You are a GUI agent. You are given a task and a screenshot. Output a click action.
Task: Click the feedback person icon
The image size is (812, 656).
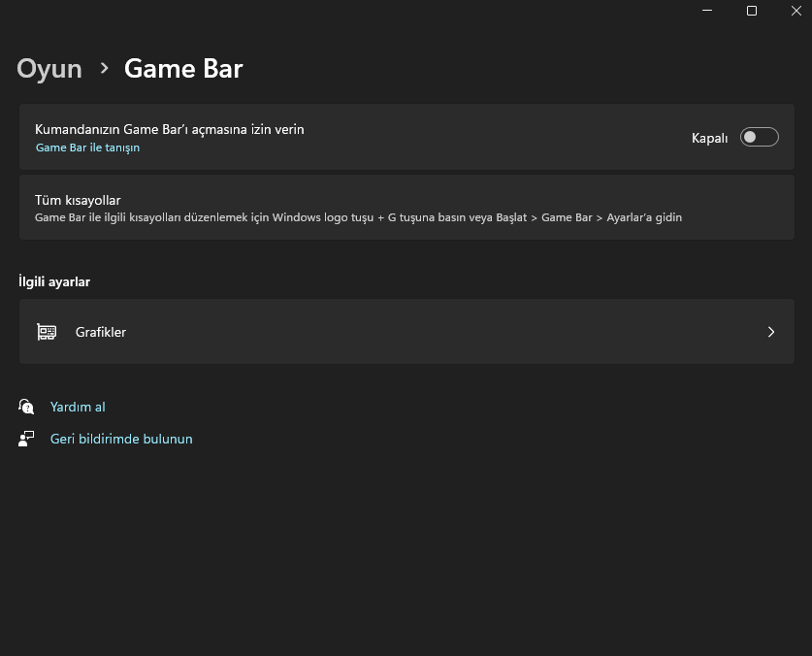tap(26, 439)
